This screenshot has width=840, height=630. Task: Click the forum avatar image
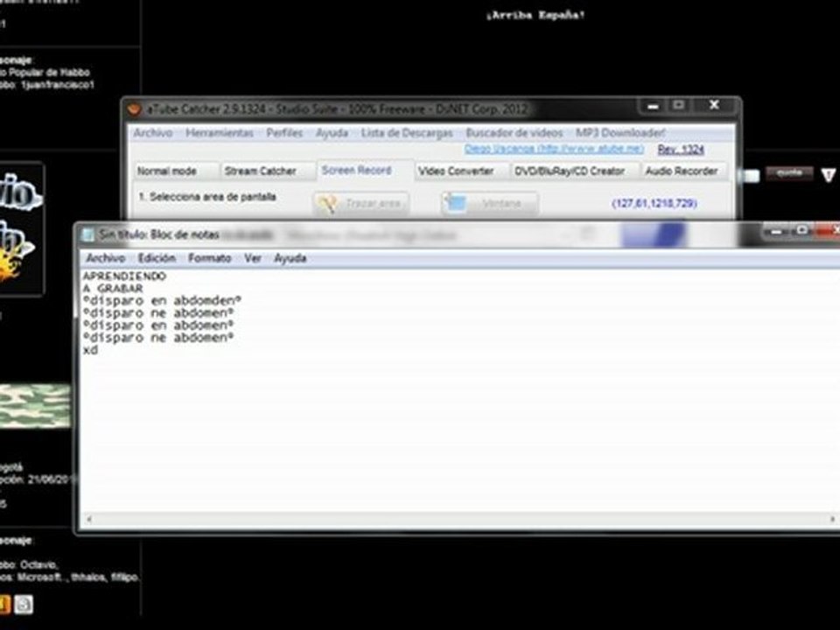click(21, 228)
